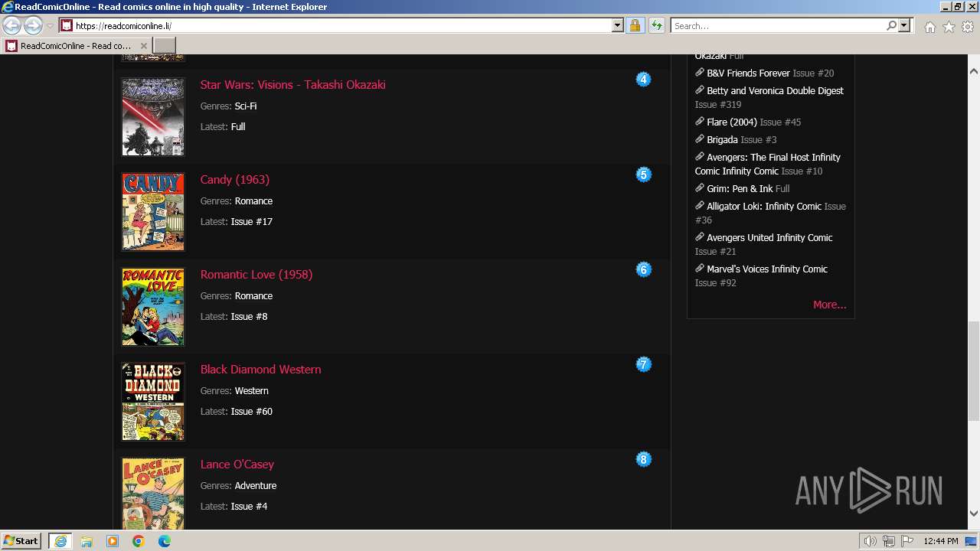
Task: Open Candy (1963) comic link
Action: point(235,180)
